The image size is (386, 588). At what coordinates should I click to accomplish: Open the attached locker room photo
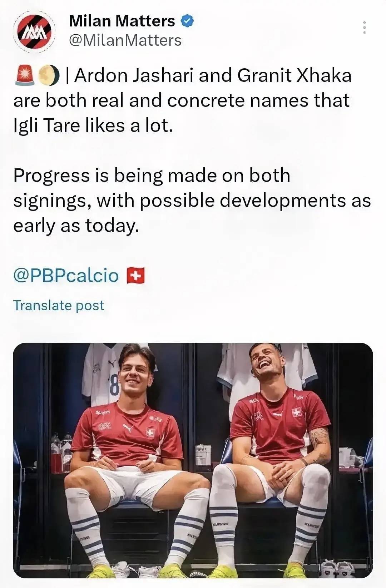pos(193,460)
